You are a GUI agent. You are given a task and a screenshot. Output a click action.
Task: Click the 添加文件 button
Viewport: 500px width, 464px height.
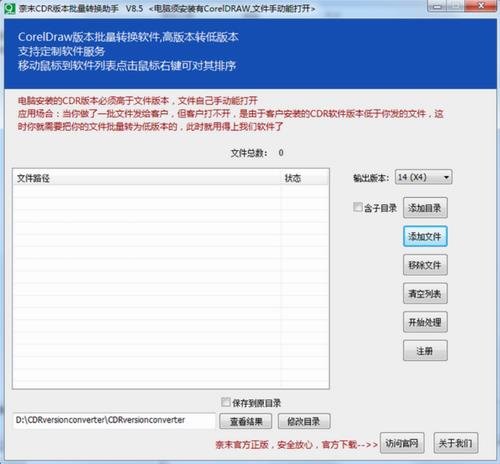pyautogui.click(x=425, y=237)
